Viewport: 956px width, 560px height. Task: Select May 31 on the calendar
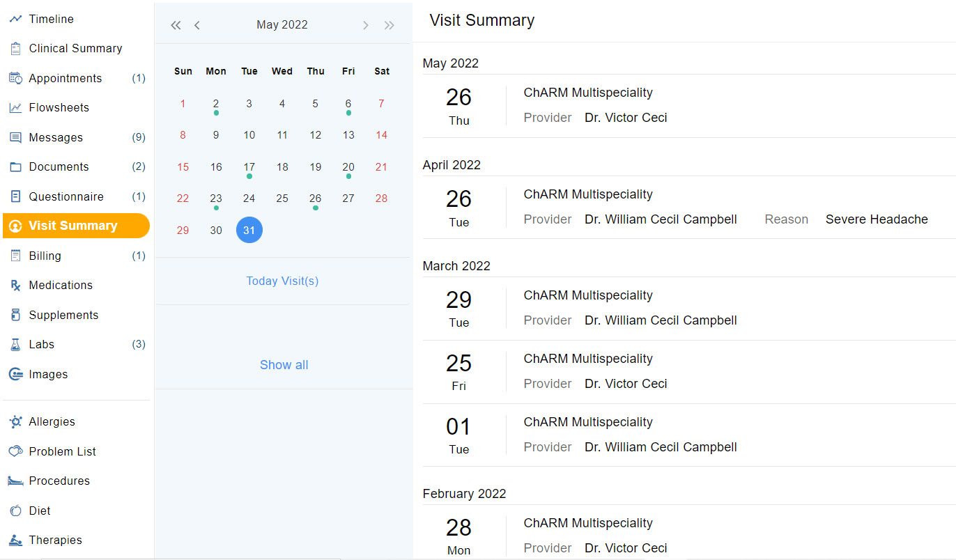(x=249, y=230)
